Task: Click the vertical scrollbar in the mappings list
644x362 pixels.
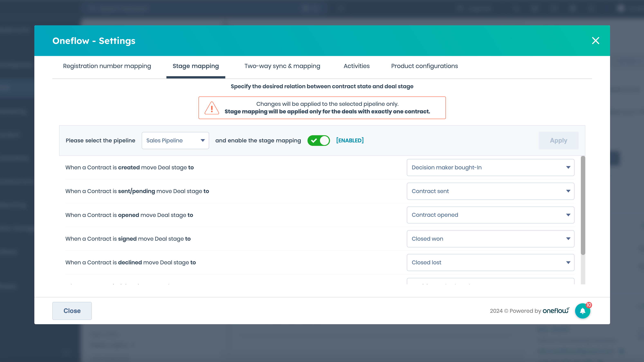Action: (583, 205)
